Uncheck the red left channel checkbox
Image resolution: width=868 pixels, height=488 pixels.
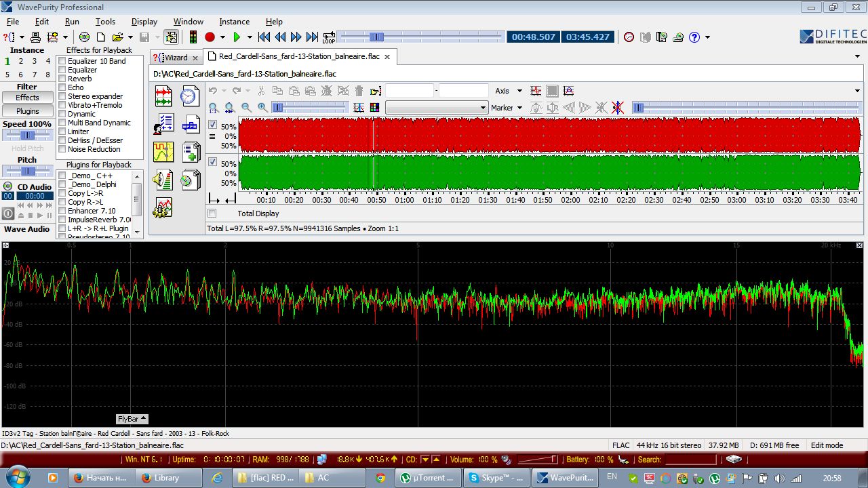[213, 125]
